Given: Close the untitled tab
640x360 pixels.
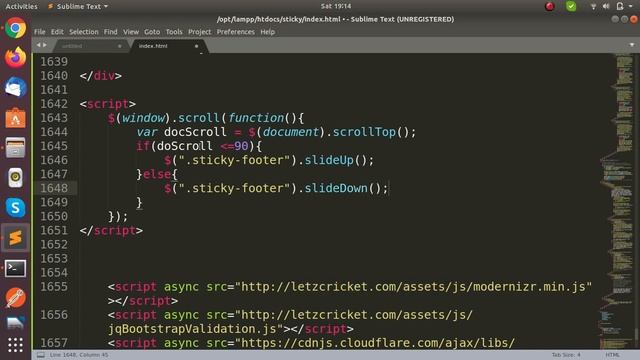Looking at the screenshot, I should coord(120,46).
